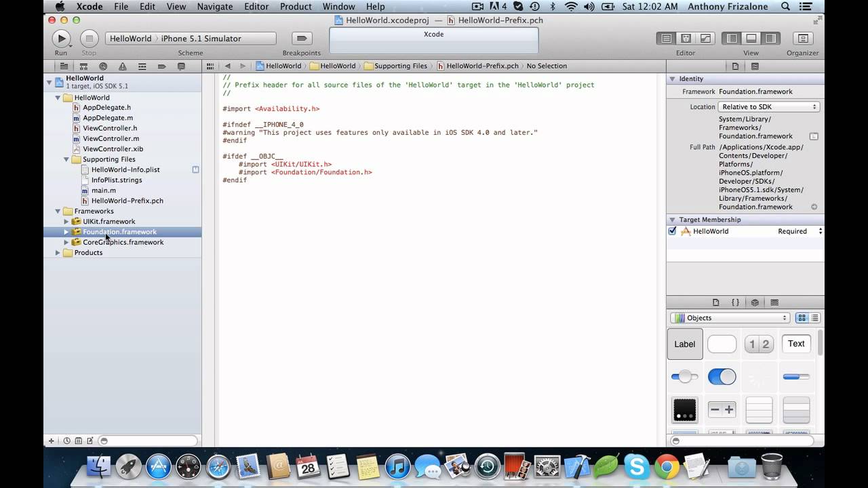
Task: Select AppDelegate.m in the navigator
Action: (108, 118)
